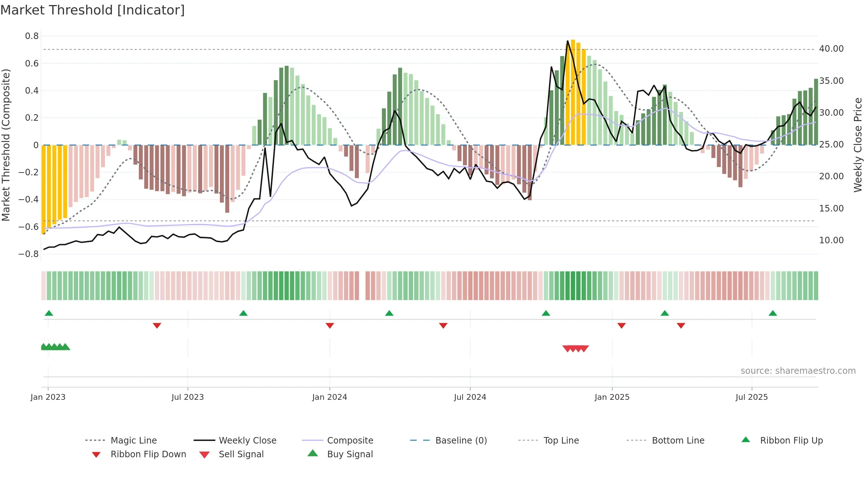868x488 pixels.
Task: Click the Ribbon Flip Down marker near Jun 2024
Action: [x=443, y=326]
